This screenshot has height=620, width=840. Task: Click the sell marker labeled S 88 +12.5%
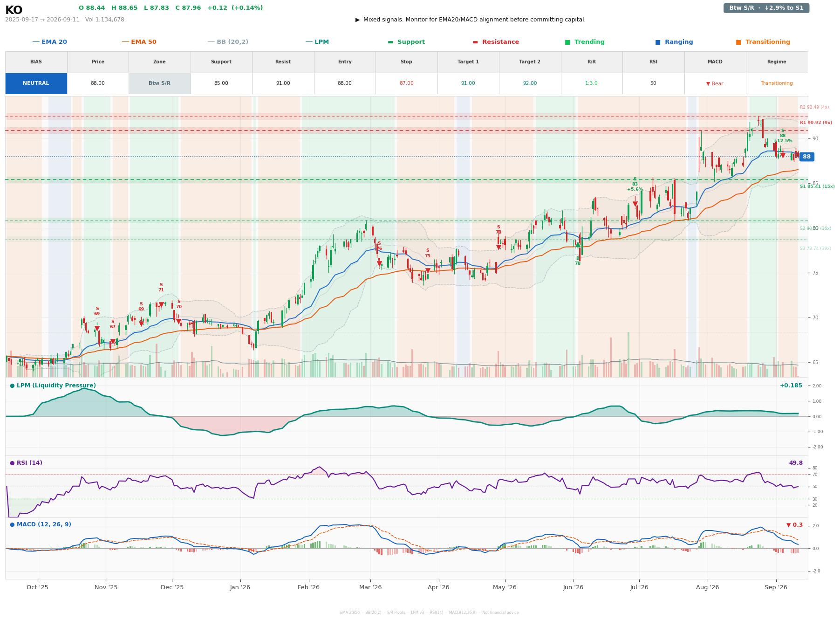tap(783, 155)
